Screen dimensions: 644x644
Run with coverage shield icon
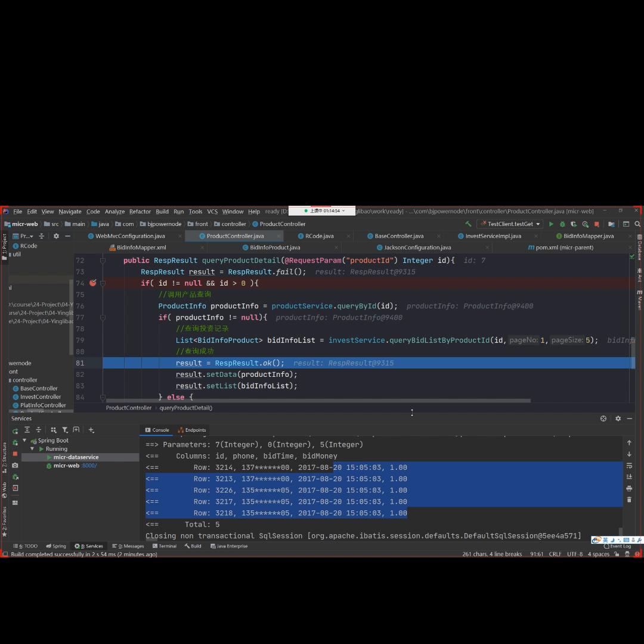(574, 224)
